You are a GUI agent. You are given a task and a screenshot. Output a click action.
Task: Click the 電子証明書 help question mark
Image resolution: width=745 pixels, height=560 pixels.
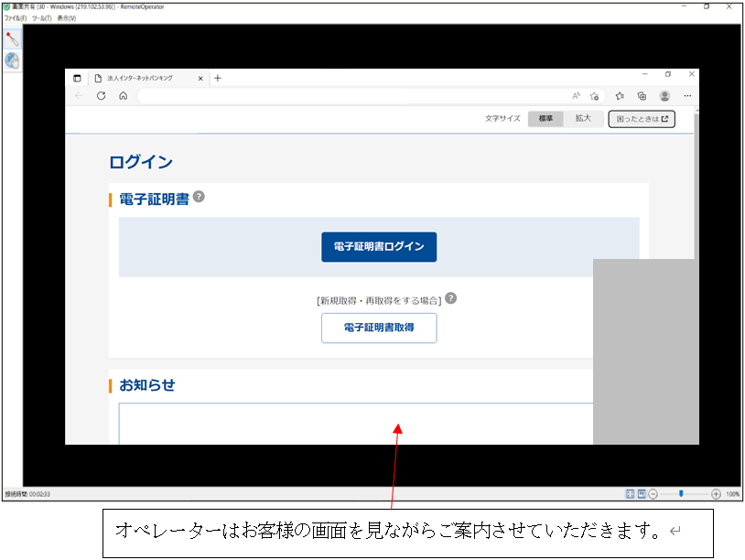(x=200, y=195)
